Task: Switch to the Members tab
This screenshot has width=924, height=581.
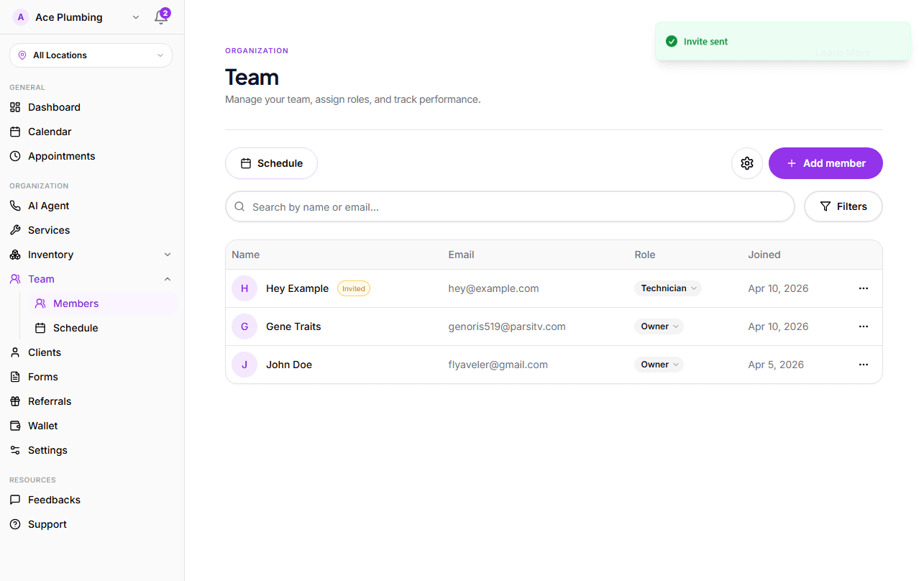Action: point(76,303)
